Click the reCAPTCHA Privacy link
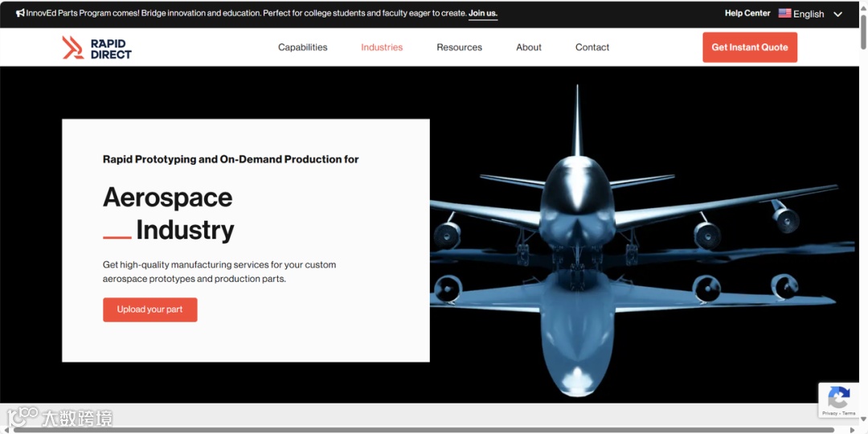Image resolution: width=868 pixels, height=434 pixels. 829,414
